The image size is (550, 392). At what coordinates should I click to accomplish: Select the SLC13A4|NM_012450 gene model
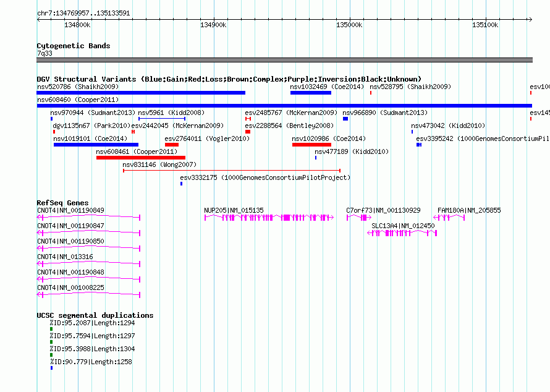click(x=402, y=233)
